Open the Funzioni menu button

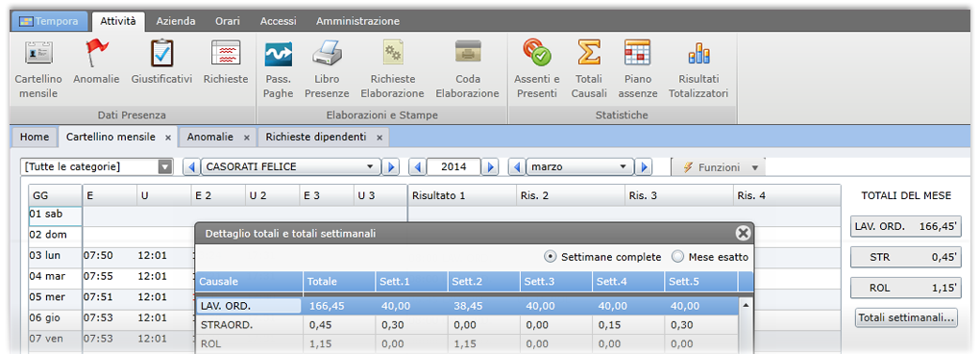(720, 167)
